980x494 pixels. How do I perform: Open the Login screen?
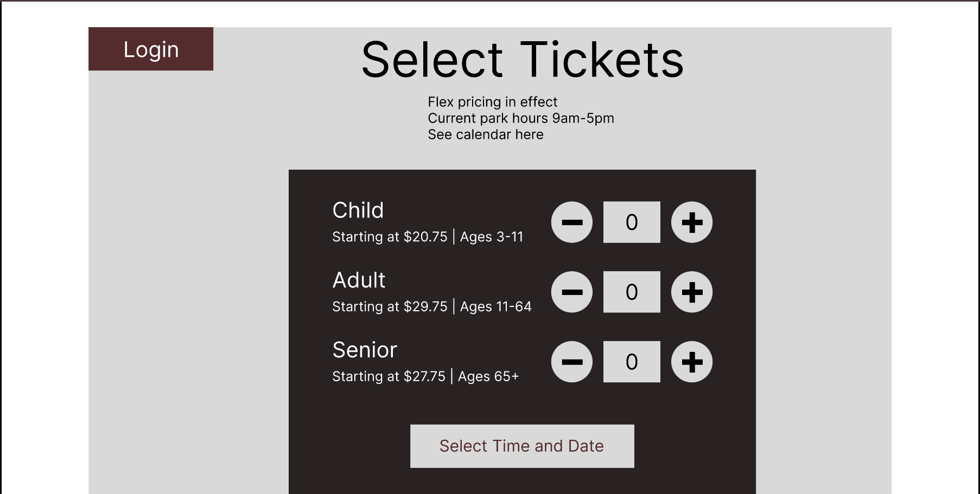click(151, 49)
